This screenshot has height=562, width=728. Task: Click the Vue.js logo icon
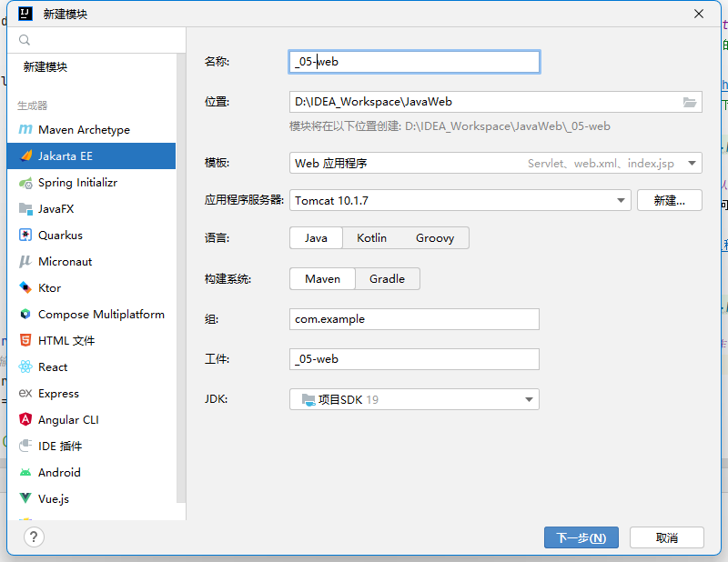coord(25,498)
